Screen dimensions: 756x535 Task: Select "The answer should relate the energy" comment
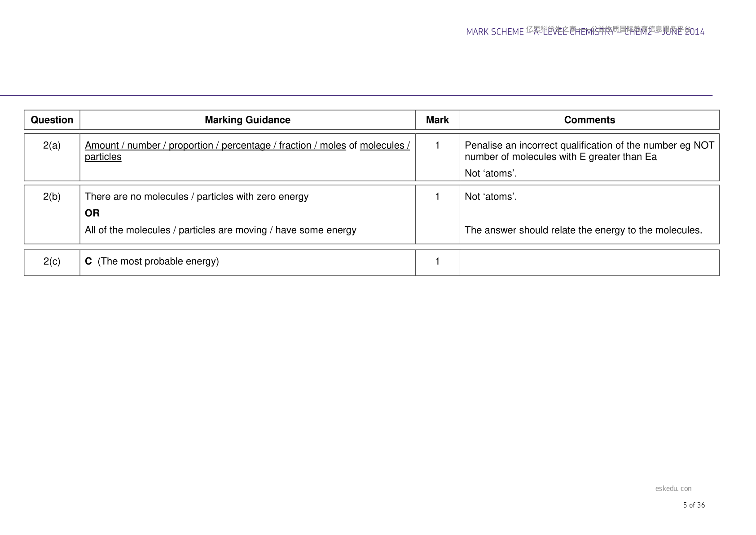[584, 230]
